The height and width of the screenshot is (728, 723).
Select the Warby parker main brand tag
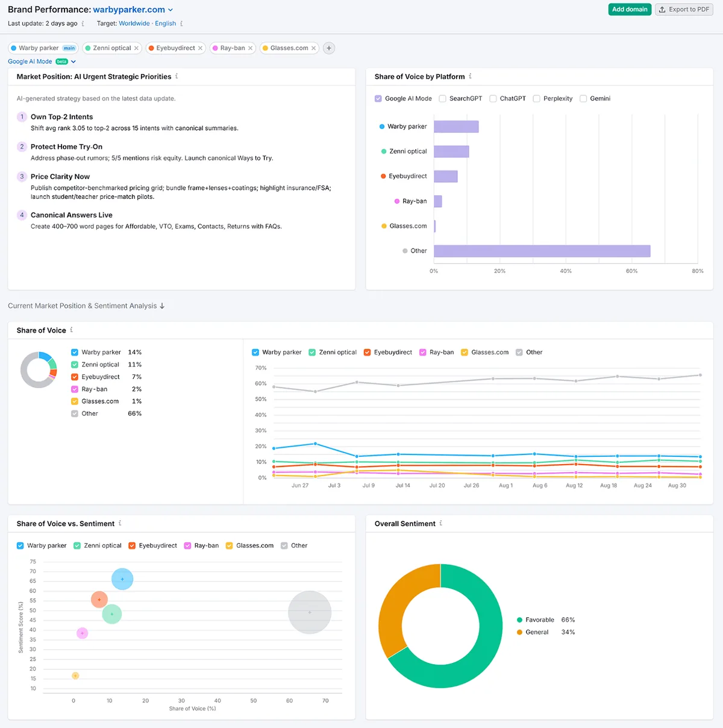pyautogui.click(x=43, y=48)
